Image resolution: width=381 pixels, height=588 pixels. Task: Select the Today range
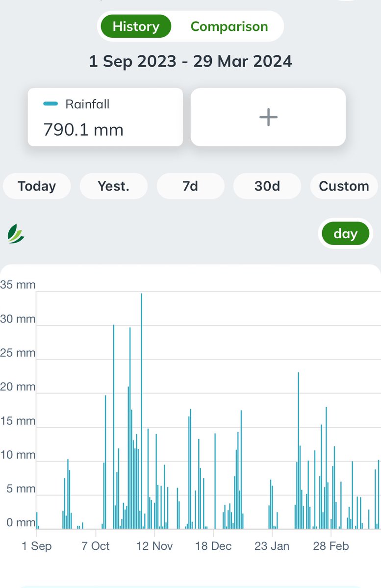coord(37,186)
